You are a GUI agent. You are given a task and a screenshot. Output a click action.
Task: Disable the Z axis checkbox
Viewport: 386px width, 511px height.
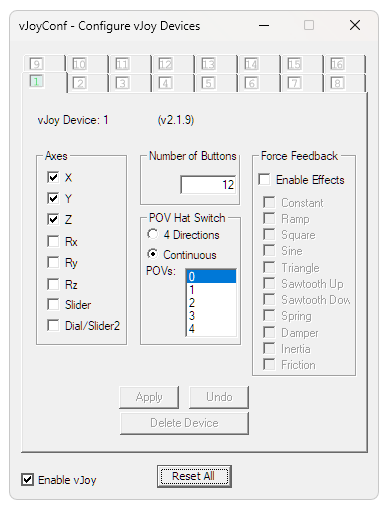(53, 219)
